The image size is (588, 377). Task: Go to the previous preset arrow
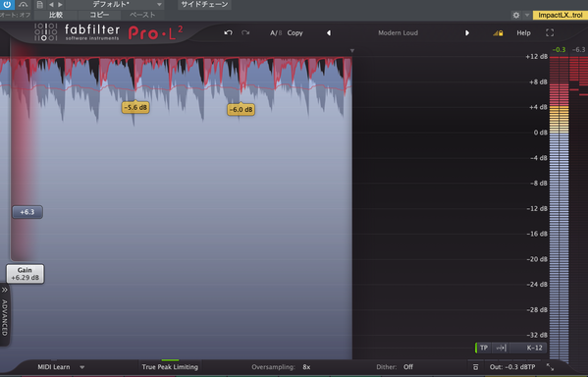tap(329, 33)
